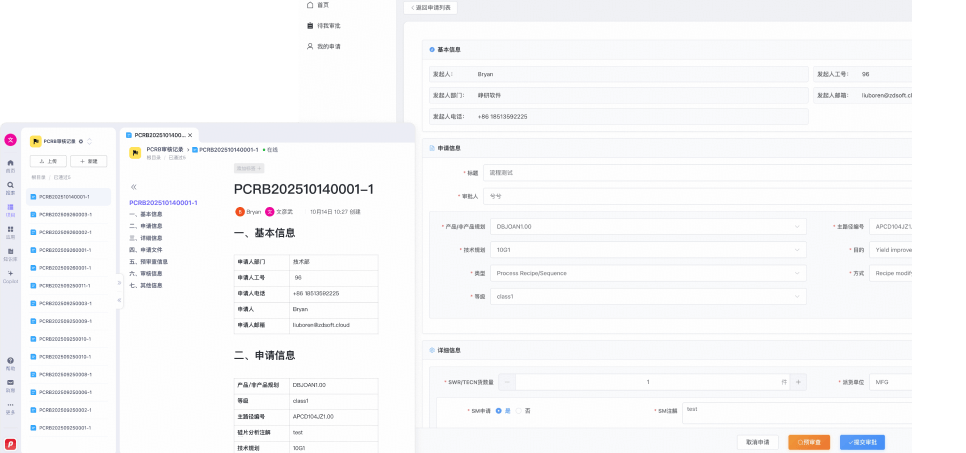
Task: Click the plus stepper for SWR/TECN quantity
Action: coord(798,382)
